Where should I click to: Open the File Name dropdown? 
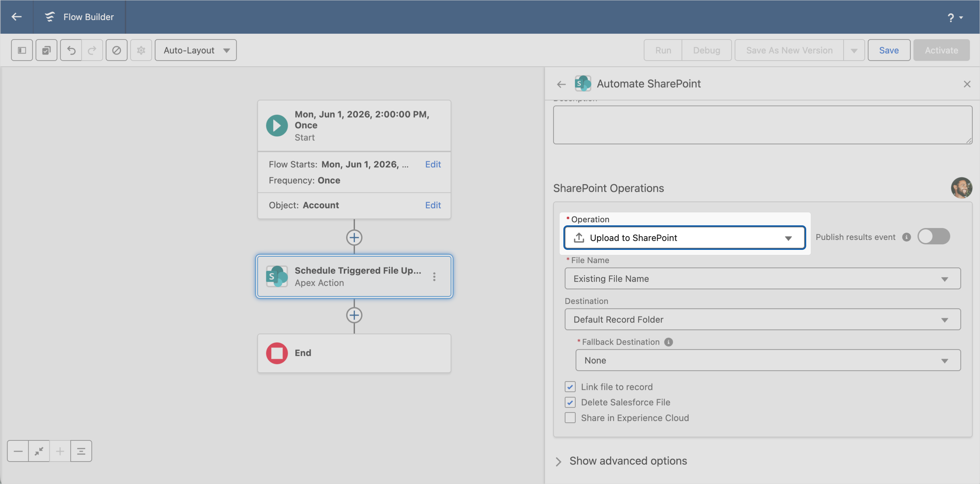pos(762,279)
